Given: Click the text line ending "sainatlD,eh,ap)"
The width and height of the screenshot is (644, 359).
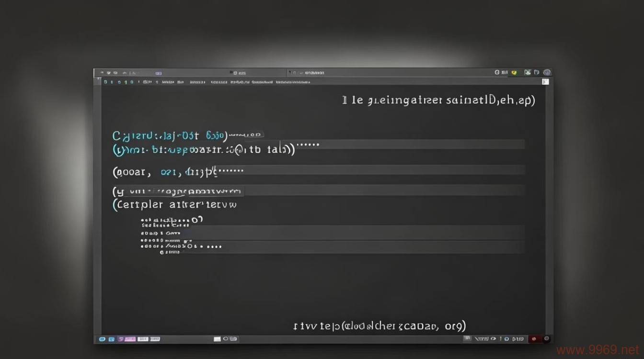Looking at the screenshot, I should click(x=438, y=101).
